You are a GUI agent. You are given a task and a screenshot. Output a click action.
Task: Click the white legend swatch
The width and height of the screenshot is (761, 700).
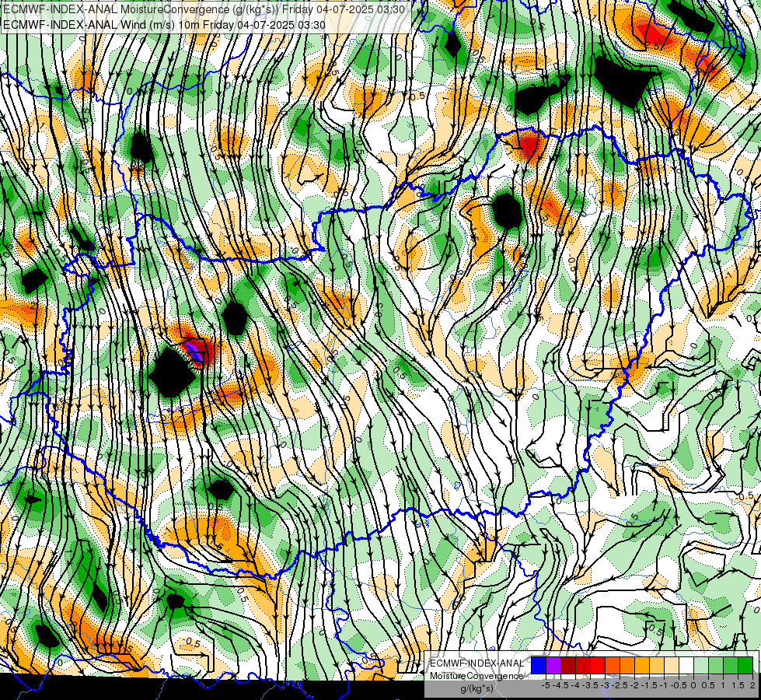point(686,665)
